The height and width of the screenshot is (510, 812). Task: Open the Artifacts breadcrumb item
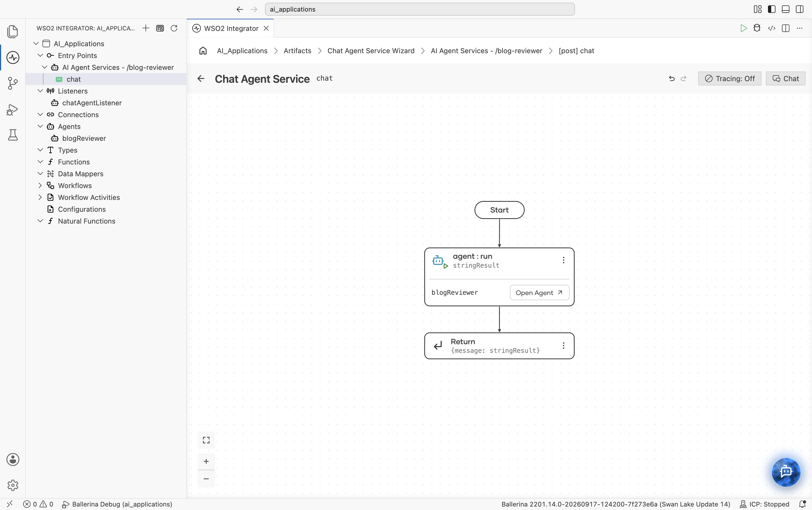[297, 51]
